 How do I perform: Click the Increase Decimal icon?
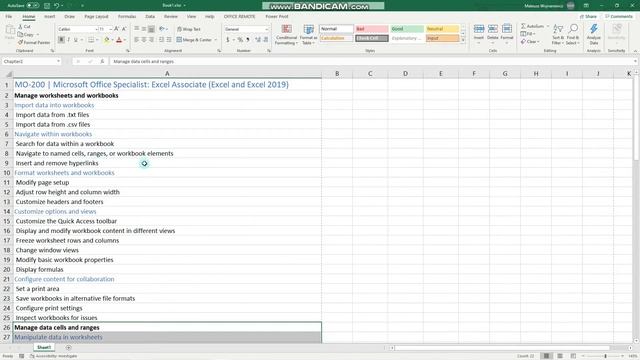(258, 40)
